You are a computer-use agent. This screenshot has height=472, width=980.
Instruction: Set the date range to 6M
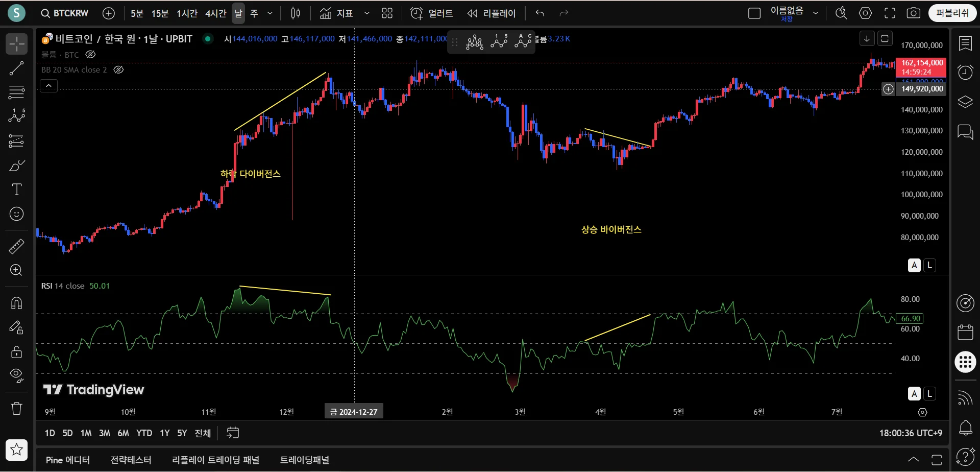[x=123, y=433]
